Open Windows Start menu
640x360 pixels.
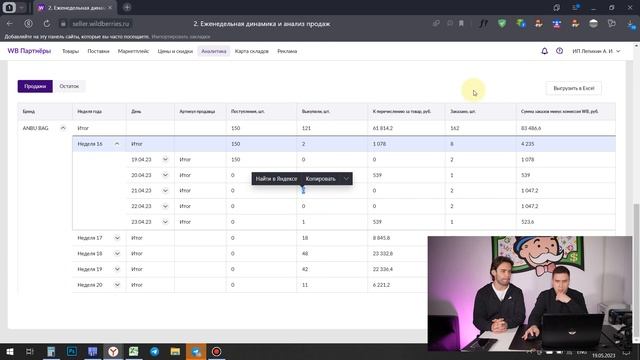[10, 351]
